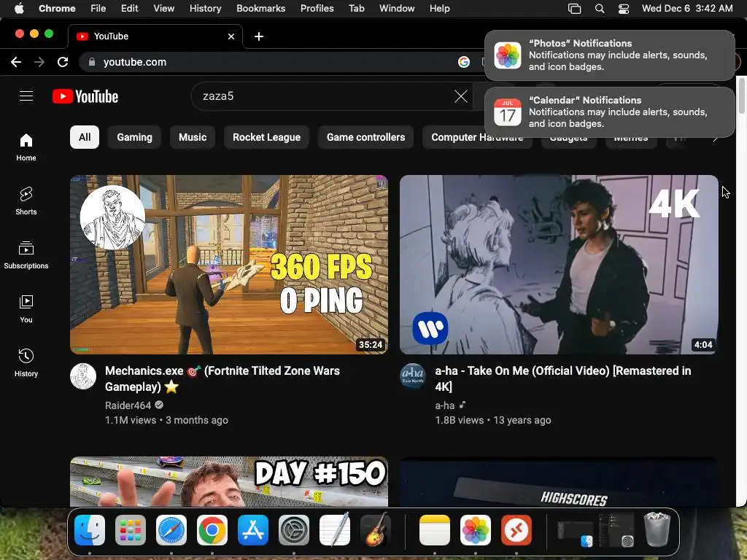This screenshot has width=747, height=560.
Task: Select the Game controllers filter chip
Action: [x=366, y=137]
